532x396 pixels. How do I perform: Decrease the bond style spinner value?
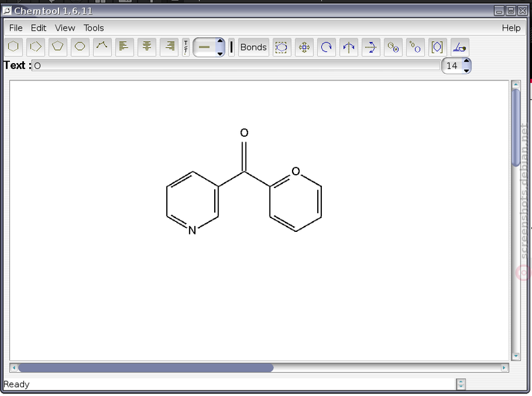220,53
